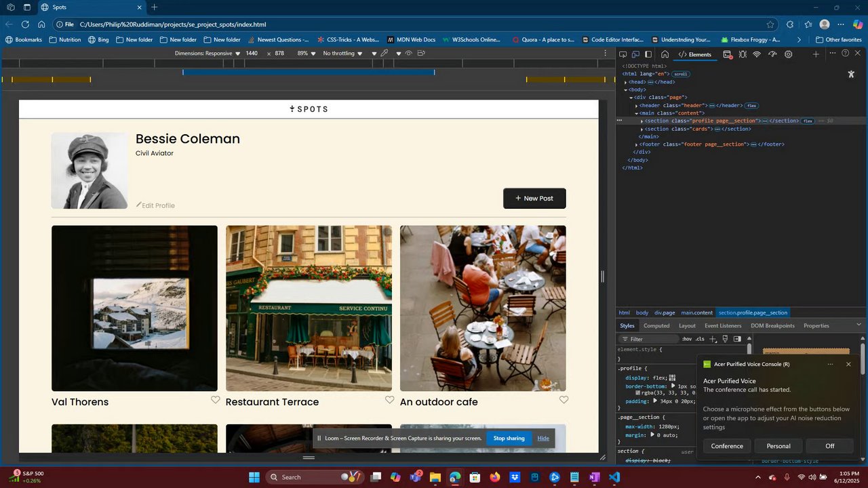
Task: Show more Styles pane tabs chevron
Action: coord(859,325)
